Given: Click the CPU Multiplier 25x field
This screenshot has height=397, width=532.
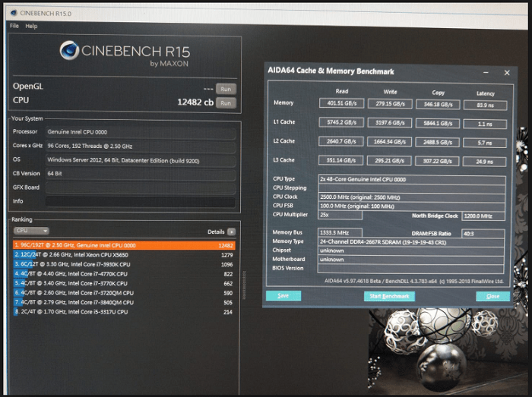Looking at the screenshot, I should [x=340, y=215].
